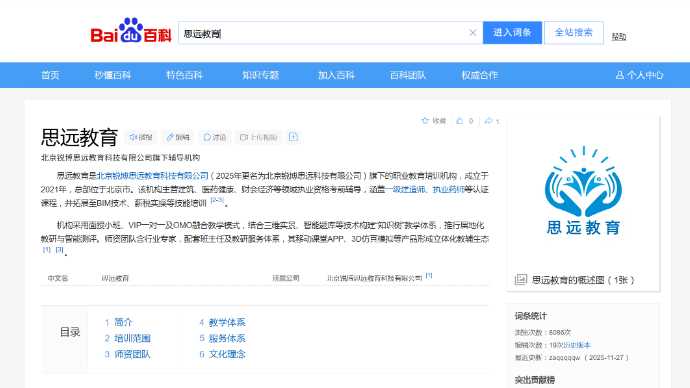The width and height of the screenshot is (690, 388).
Task: Open the 知识专题 navigation item
Action: pos(261,75)
